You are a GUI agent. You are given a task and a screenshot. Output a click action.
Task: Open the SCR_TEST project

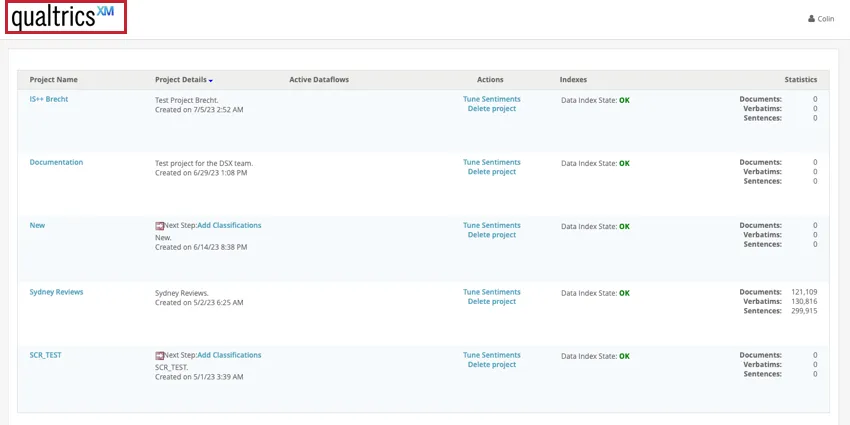click(45, 355)
